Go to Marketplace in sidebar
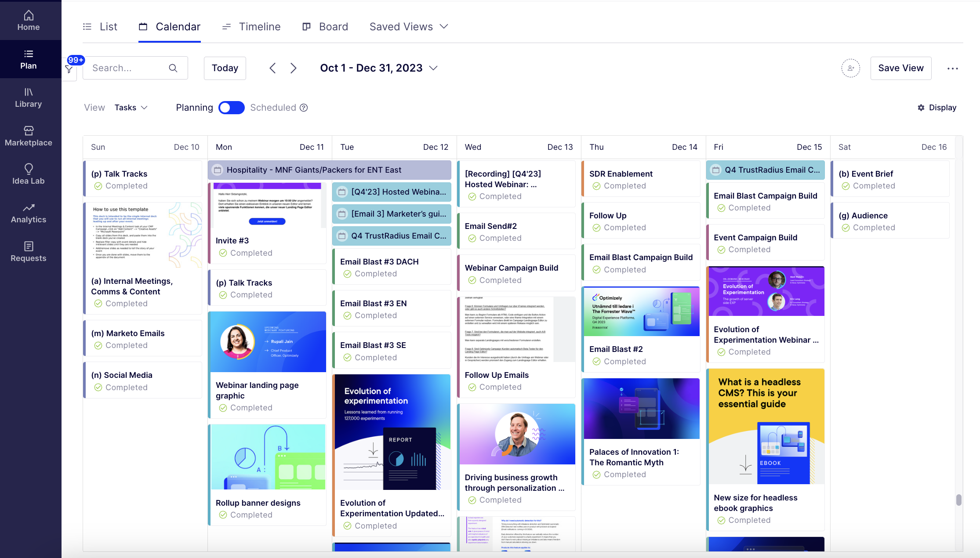 click(29, 136)
